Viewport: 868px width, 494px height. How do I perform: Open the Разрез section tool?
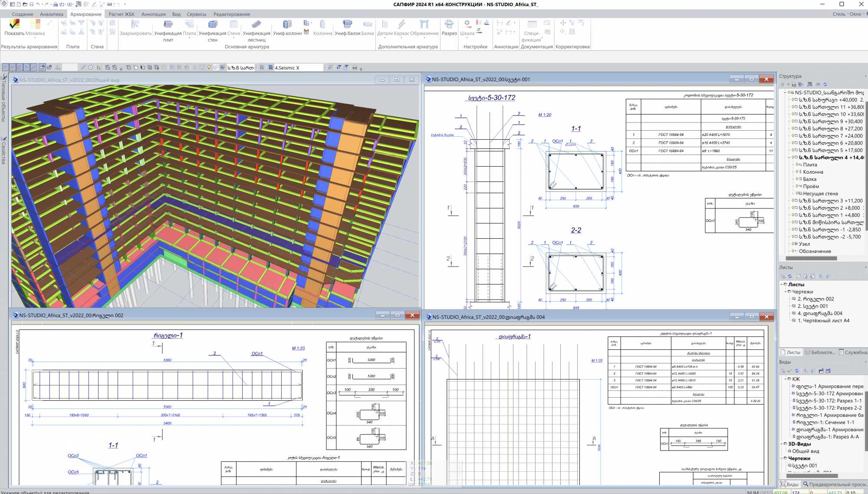click(x=449, y=24)
